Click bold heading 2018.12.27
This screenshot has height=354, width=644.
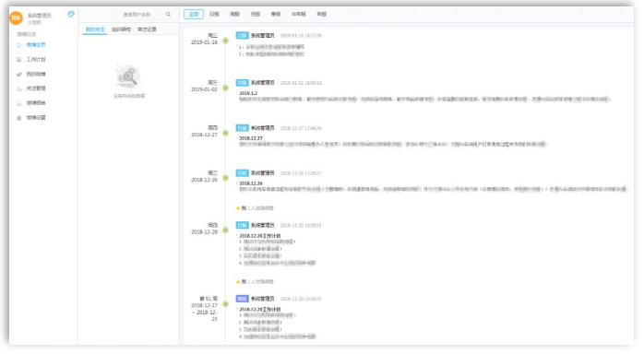point(251,138)
